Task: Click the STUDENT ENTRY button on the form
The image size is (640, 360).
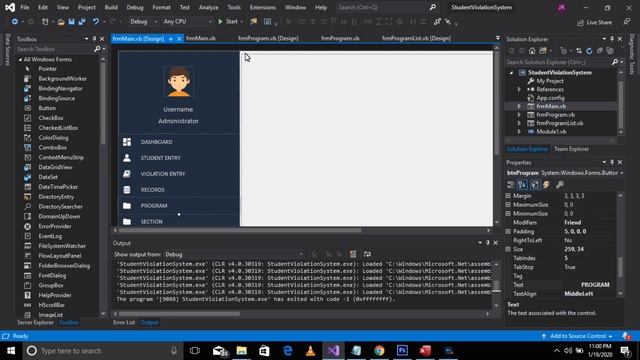Action: click(179, 158)
